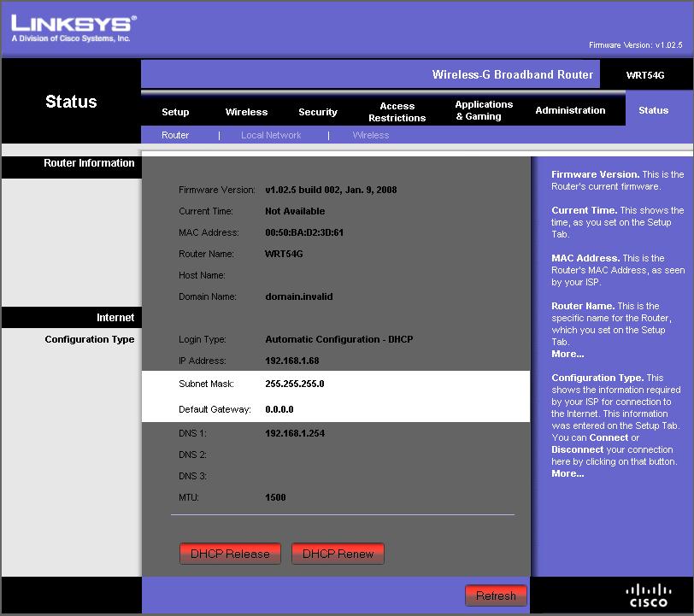Click the Router Information section header
This screenshot has height=616, width=694.
pos(89,163)
